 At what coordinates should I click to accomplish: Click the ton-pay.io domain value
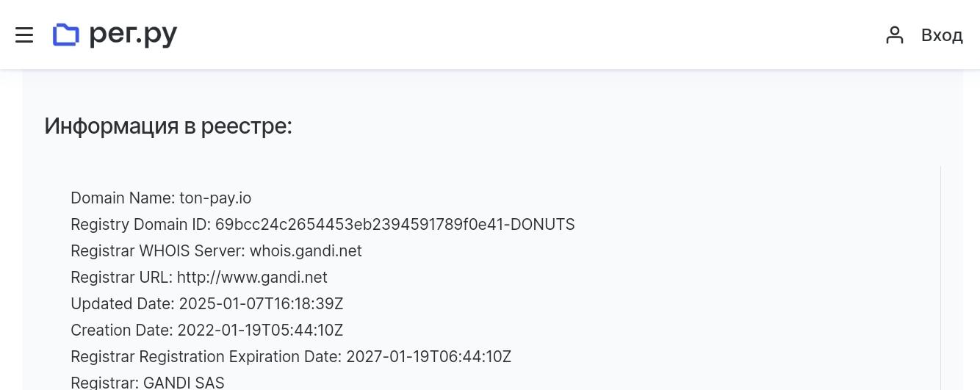pos(215,198)
